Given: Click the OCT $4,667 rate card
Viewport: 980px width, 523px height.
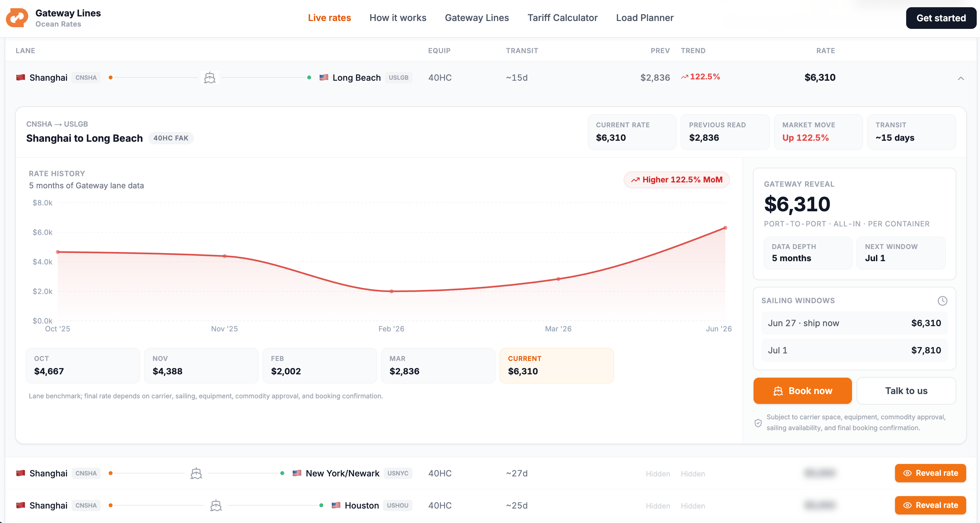Looking at the screenshot, I should click(83, 366).
